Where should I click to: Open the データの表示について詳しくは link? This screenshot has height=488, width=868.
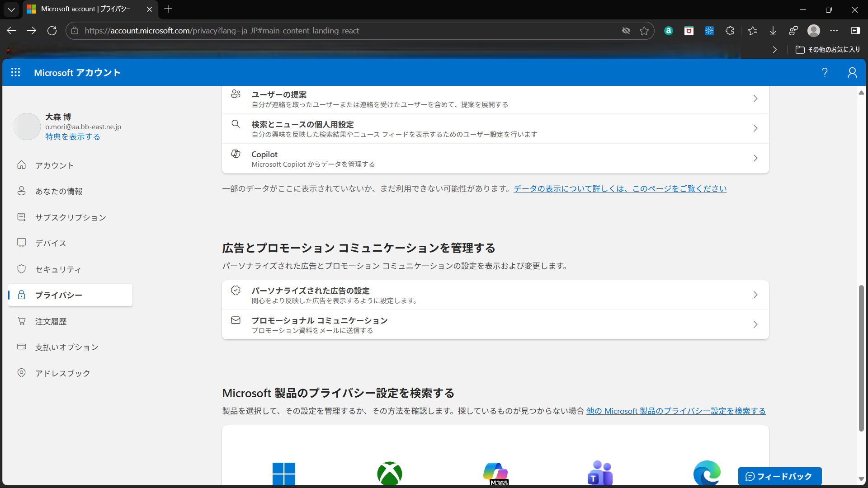(x=620, y=188)
